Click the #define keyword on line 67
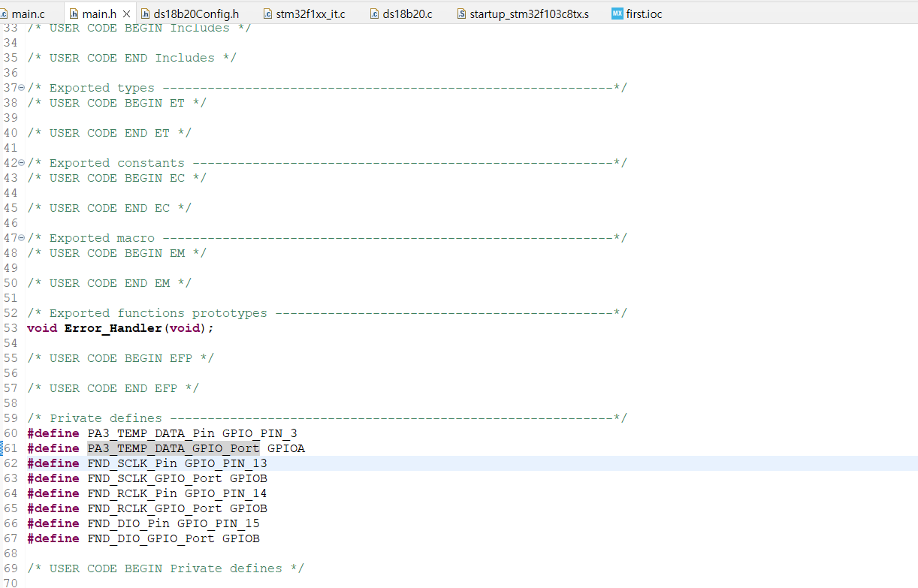 click(x=53, y=538)
